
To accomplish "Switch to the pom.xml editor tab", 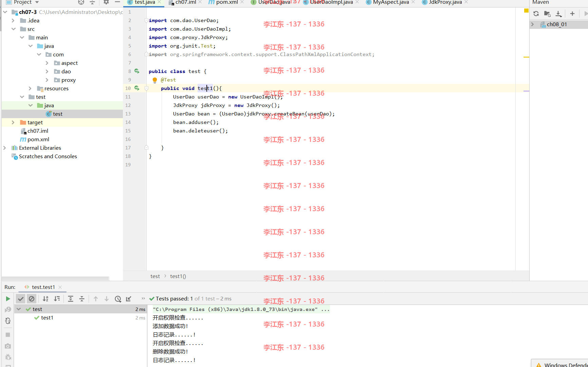I will click(x=227, y=2).
